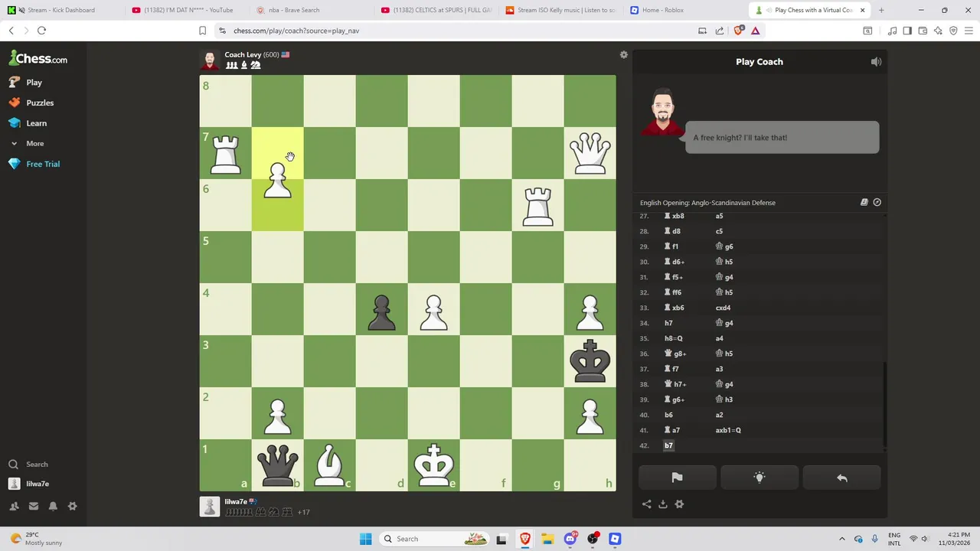This screenshot has width=980, height=551.
Task: Open Brave Rewards triangle icon
Action: 756,31
